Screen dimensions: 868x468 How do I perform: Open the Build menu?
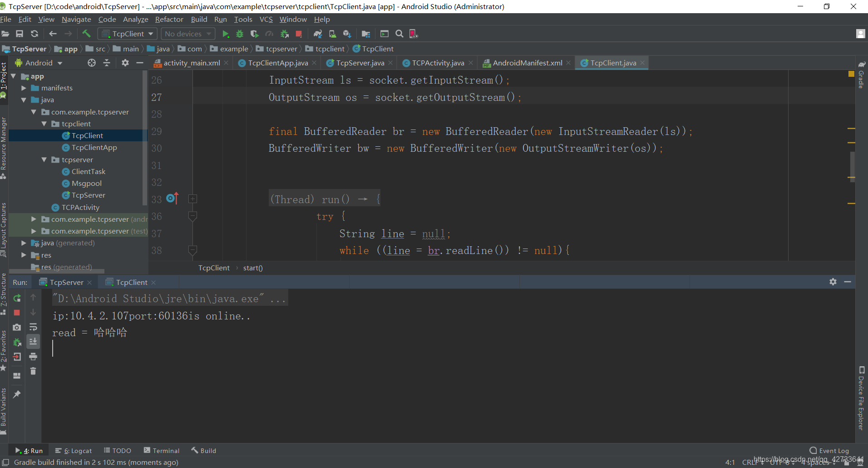(199, 19)
